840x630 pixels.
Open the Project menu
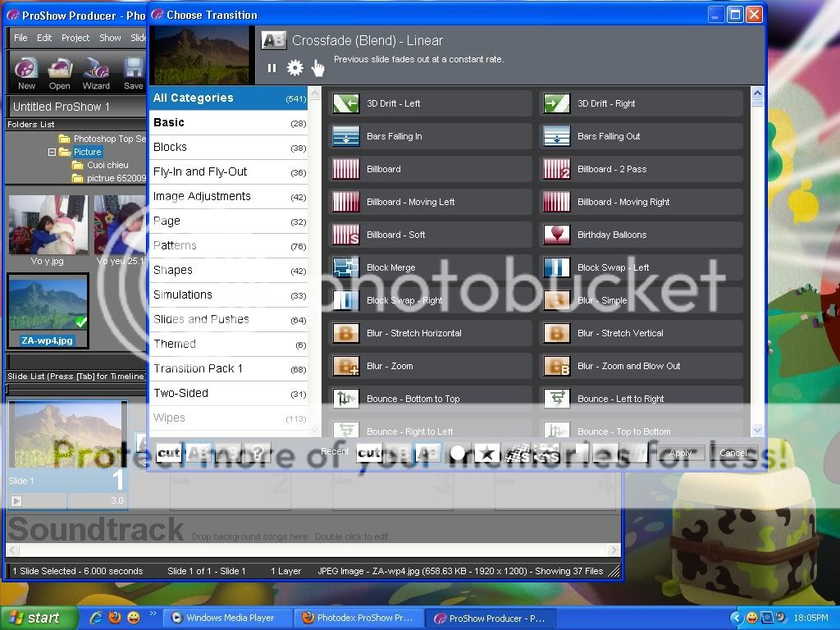click(75, 38)
